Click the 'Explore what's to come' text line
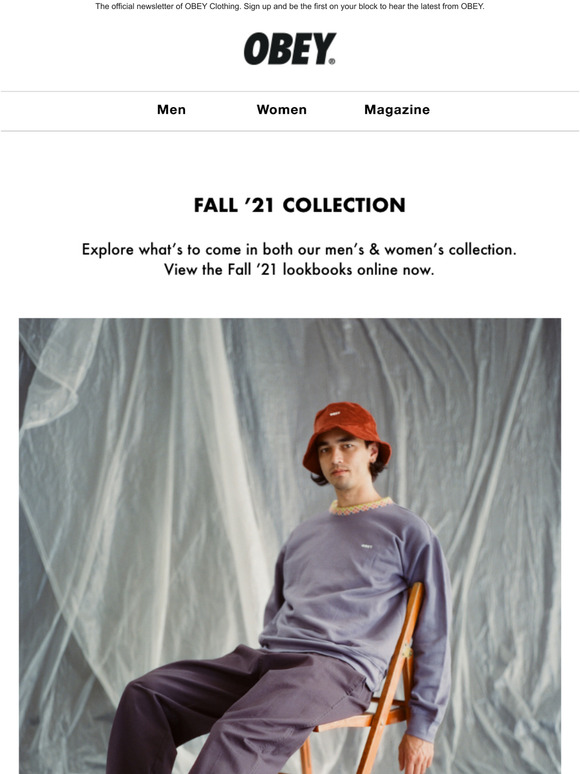The height and width of the screenshot is (774, 580). [x=299, y=249]
